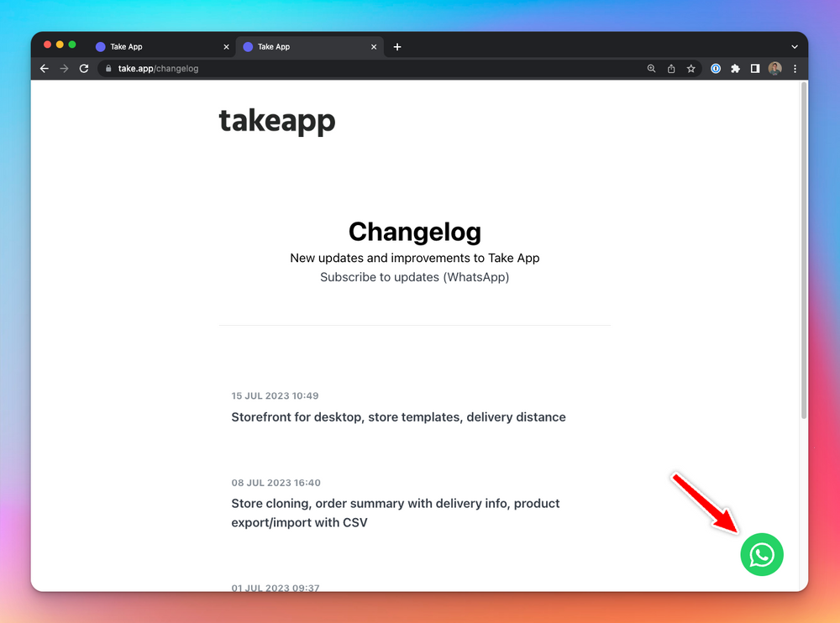Open the 1Password extension icon
840x623 pixels.
pyautogui.click(x=716, y=69)
